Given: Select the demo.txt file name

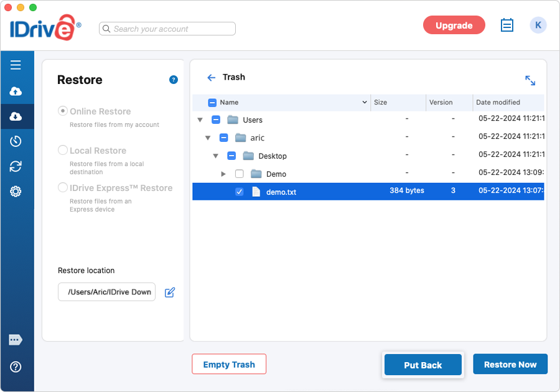Looking at the screenshot, I should coord(281,192).
